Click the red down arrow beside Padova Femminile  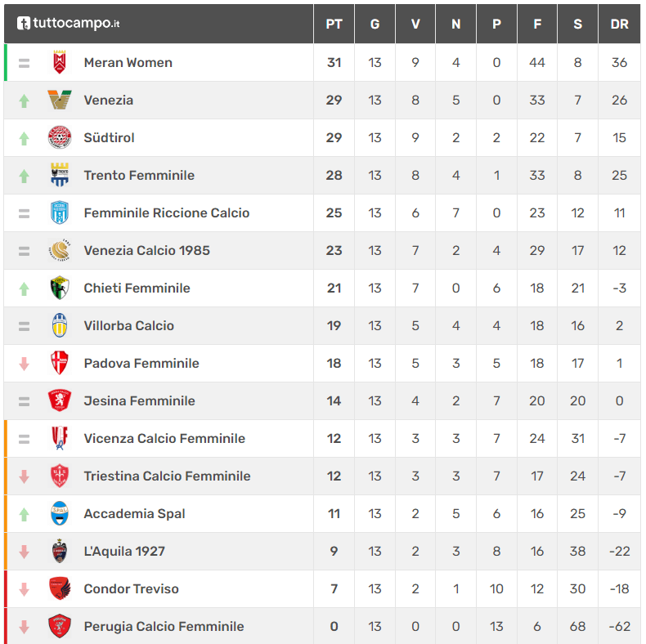[24, 364]
